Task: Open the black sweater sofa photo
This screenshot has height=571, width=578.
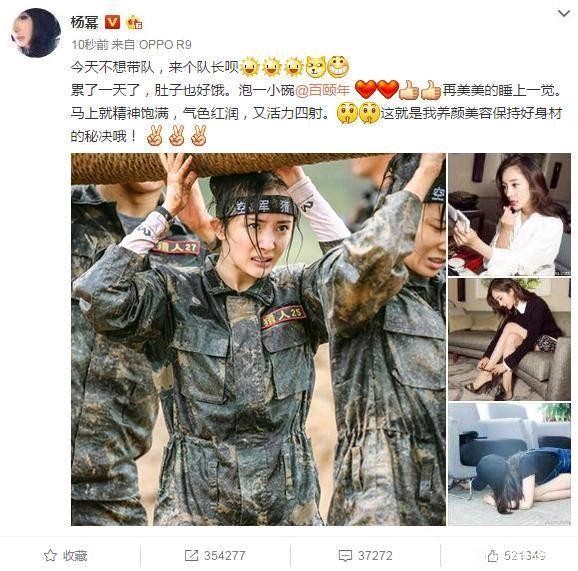Action: pos(509,340)
